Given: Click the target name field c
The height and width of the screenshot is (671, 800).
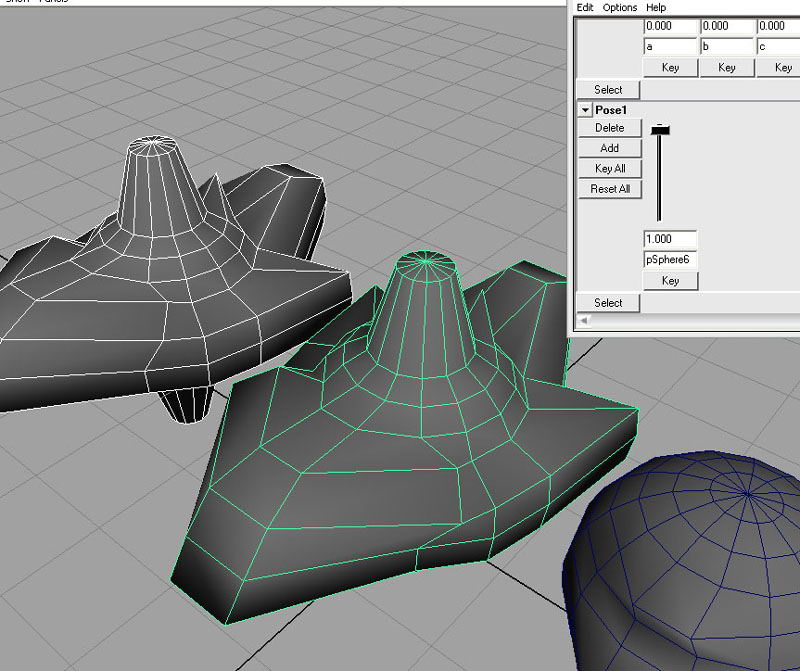Looking at the screenshot, I should (x=779, y=46).
